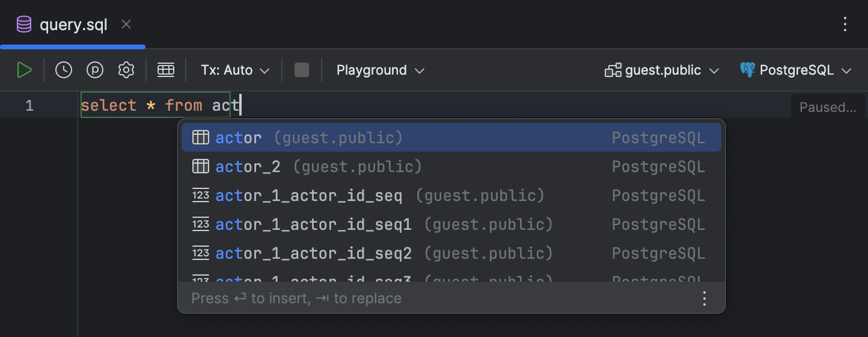Click the Paused... status label

click(828, 108)
